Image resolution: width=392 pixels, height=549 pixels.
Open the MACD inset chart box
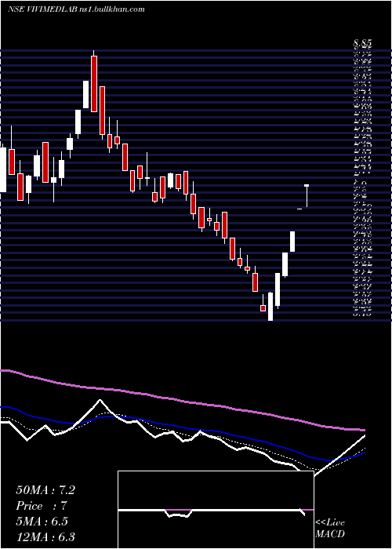click(216, 510)
